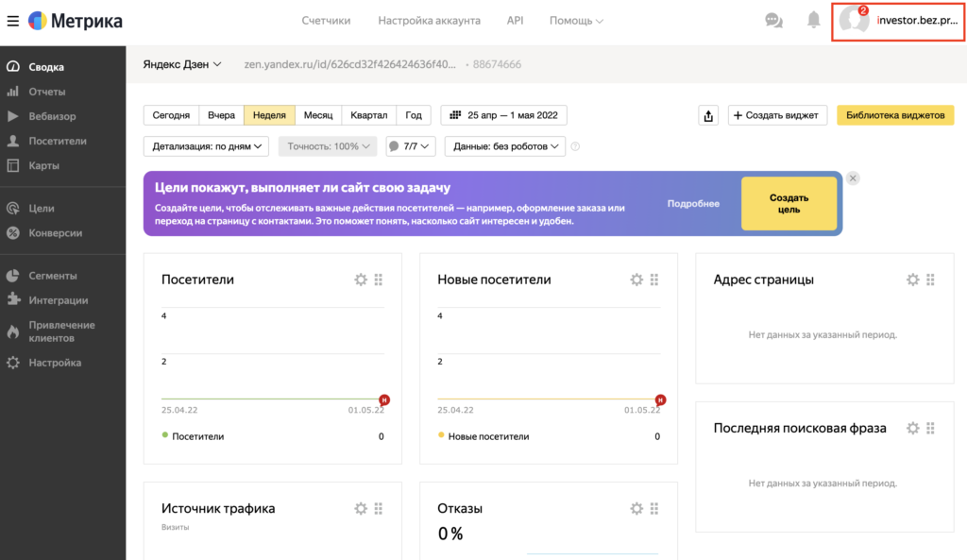Open Вебвизор in the sidebar

[52, 116]
